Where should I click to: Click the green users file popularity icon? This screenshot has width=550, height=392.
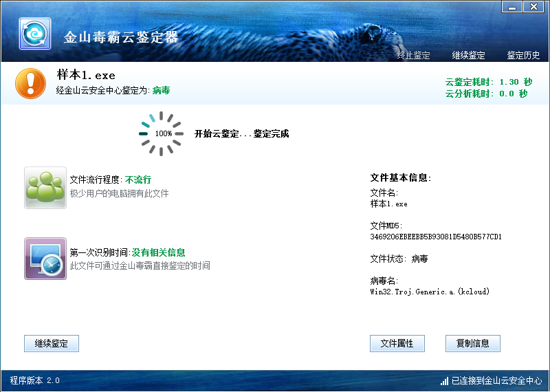click(45, 187)
